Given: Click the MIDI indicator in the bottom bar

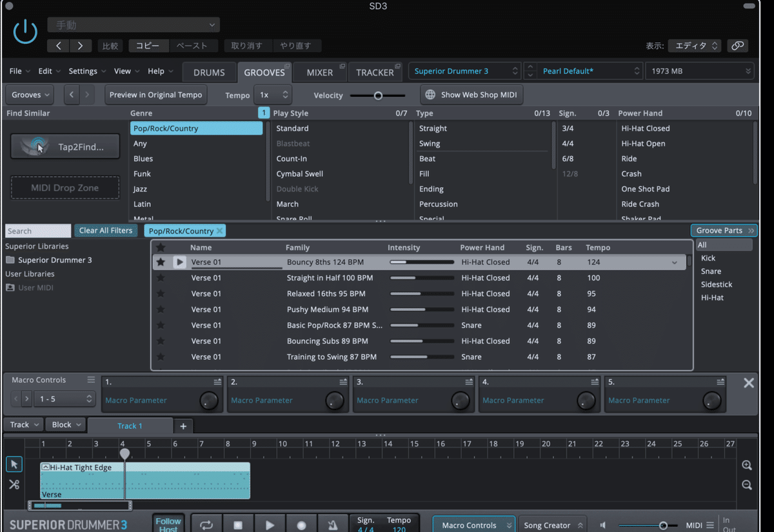Looking at the screenshot, I should [693, 524].
